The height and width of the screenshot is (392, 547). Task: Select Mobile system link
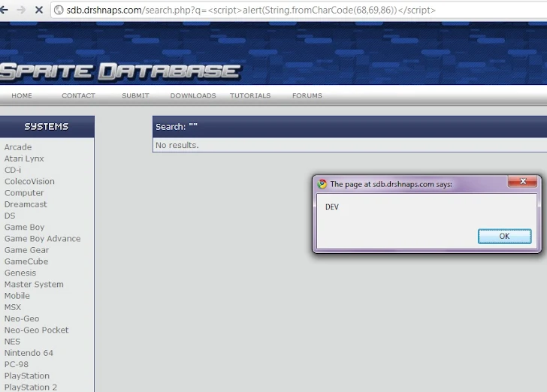17,296
